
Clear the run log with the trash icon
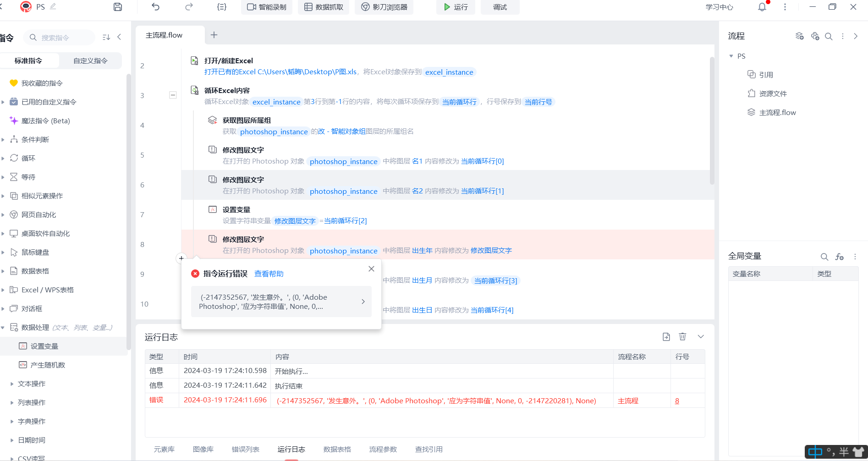(682, 337)
